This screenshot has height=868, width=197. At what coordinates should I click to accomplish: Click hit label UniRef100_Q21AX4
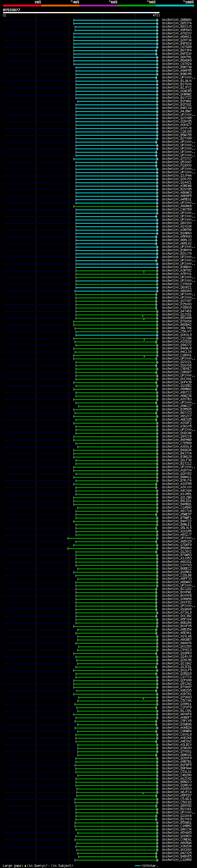coord(176,816)
